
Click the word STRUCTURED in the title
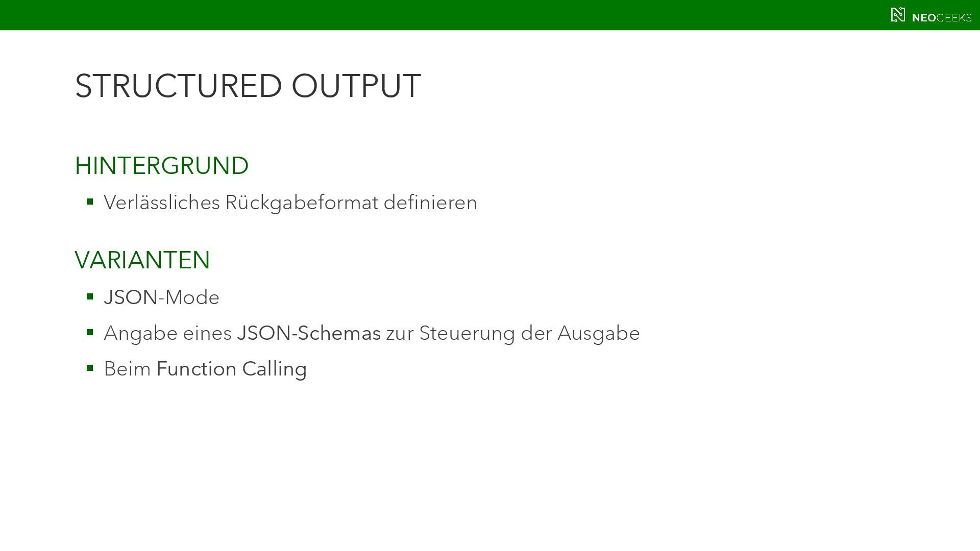tap(178, 86)
